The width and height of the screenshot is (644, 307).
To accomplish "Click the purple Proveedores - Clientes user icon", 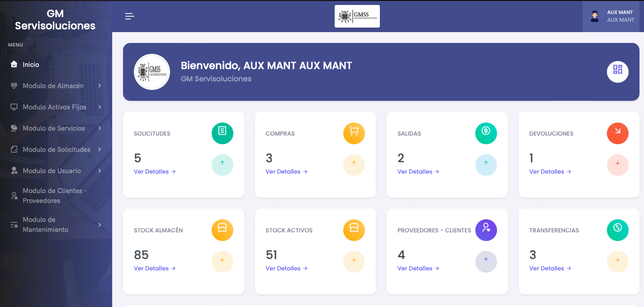I will click(486, 230).
